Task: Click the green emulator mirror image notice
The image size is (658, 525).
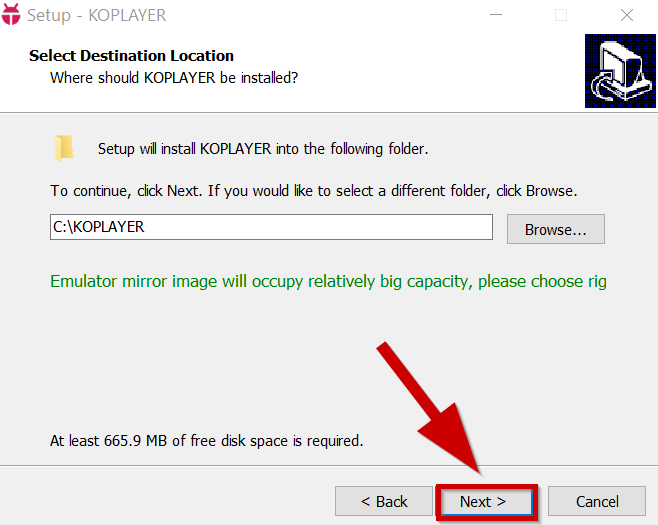Action: point(329,282)
